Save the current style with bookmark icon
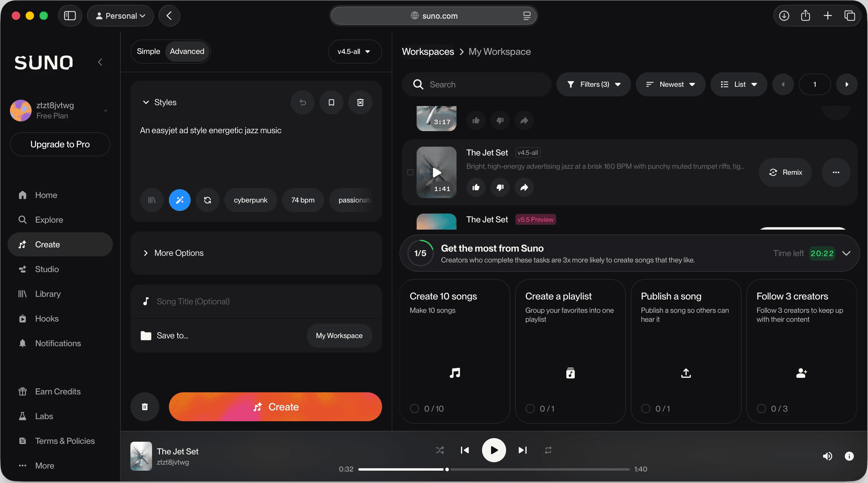The width and height of the screenshot is (868, 483). [x=331, y=102]
